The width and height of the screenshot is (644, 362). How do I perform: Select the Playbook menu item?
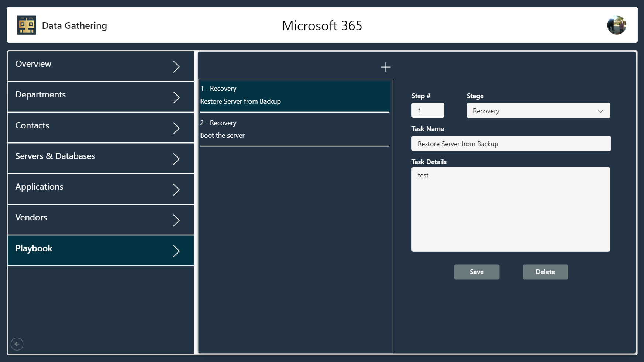[x=101, y=251]
